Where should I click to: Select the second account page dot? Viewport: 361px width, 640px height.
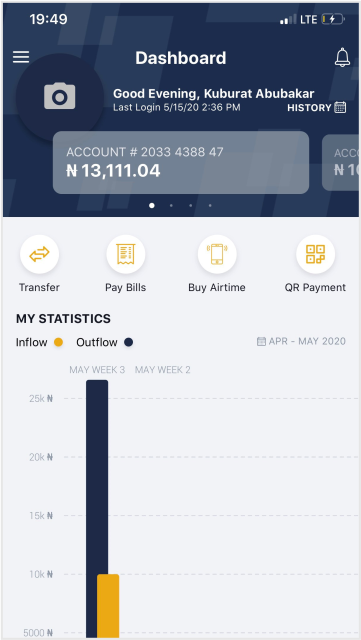click(x=171, y=206)
